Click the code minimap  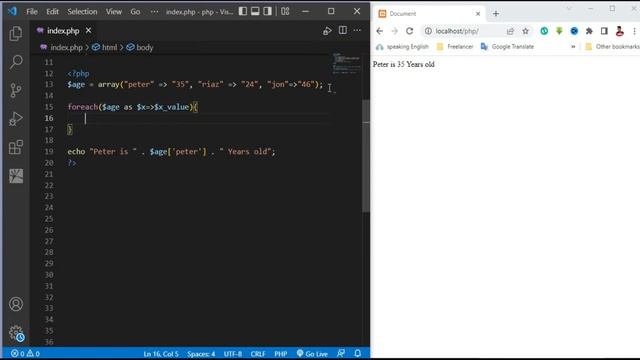point(346,64)
